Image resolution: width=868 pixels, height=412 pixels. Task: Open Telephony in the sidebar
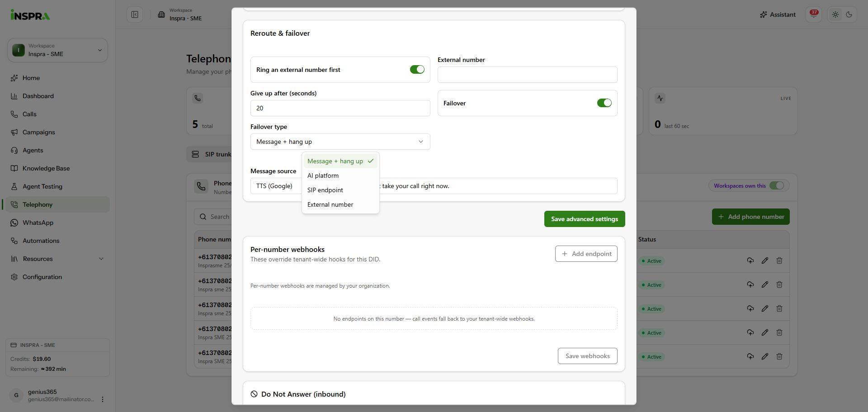(x=57, y=204)
